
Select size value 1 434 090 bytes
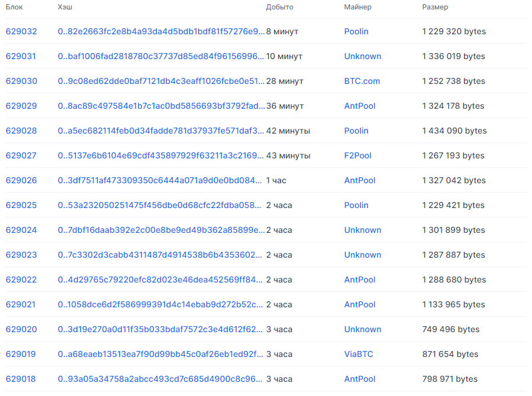[x=454, y=131]
